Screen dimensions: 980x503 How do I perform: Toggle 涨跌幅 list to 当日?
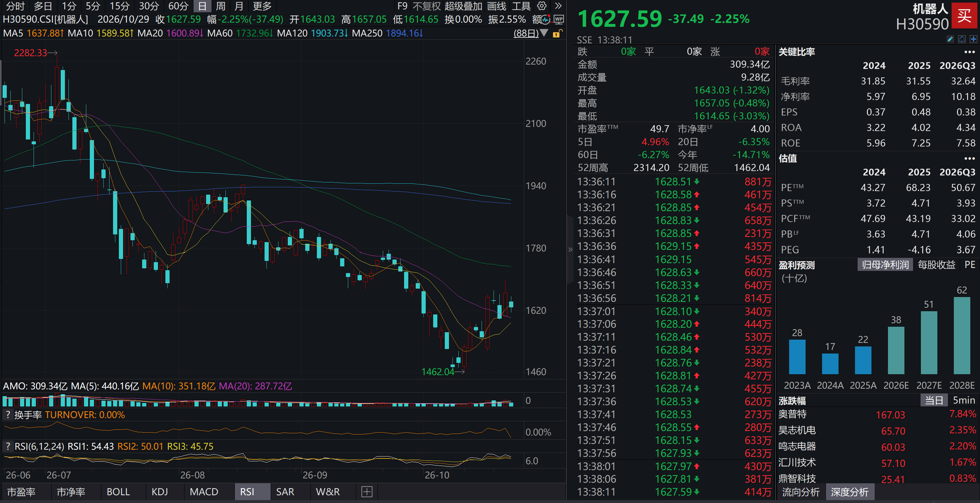tap(934, 400)
